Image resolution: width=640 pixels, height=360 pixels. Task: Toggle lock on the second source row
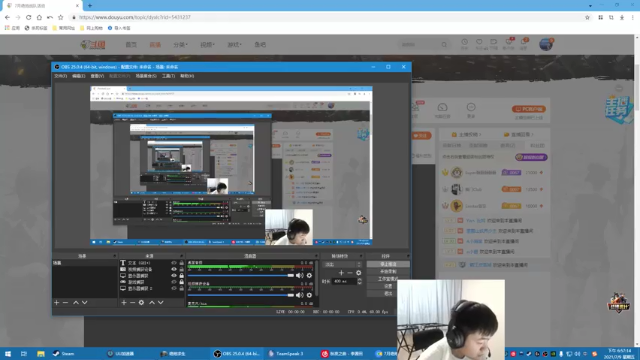click(x=182, y=269)
